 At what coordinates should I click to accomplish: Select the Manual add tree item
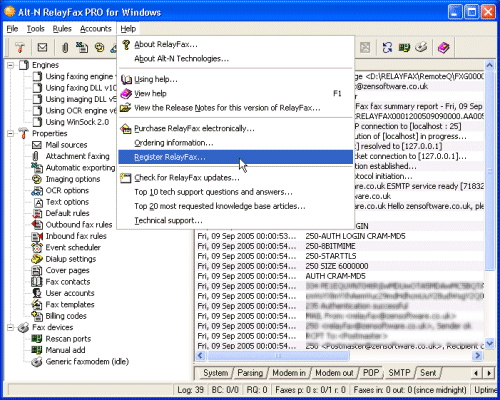[65, 350]
